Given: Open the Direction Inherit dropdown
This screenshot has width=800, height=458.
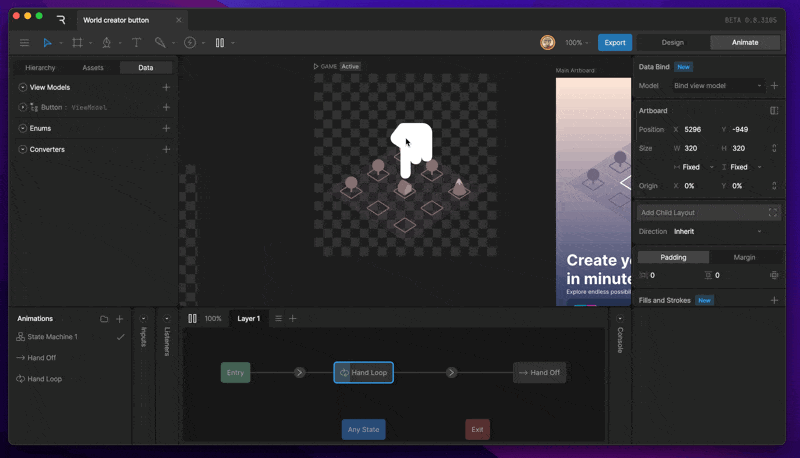Looking at the screenshot, I should [x=717, y=232].
